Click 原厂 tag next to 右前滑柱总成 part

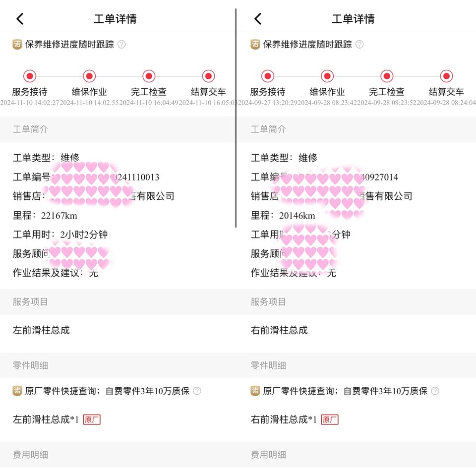(330, 419)
